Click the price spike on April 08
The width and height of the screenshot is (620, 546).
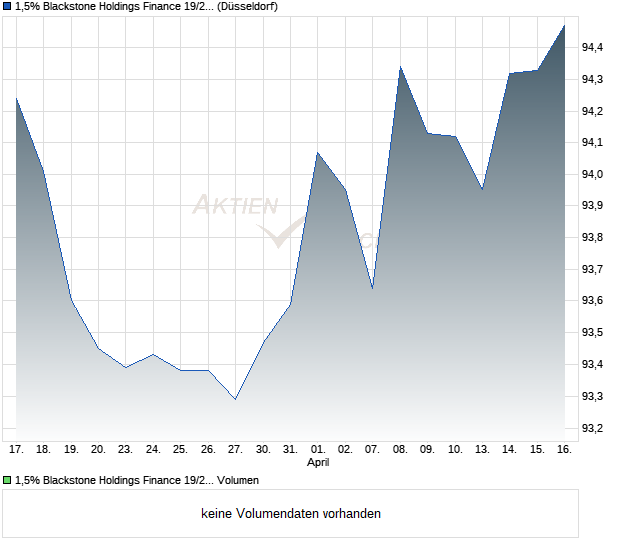400,67
